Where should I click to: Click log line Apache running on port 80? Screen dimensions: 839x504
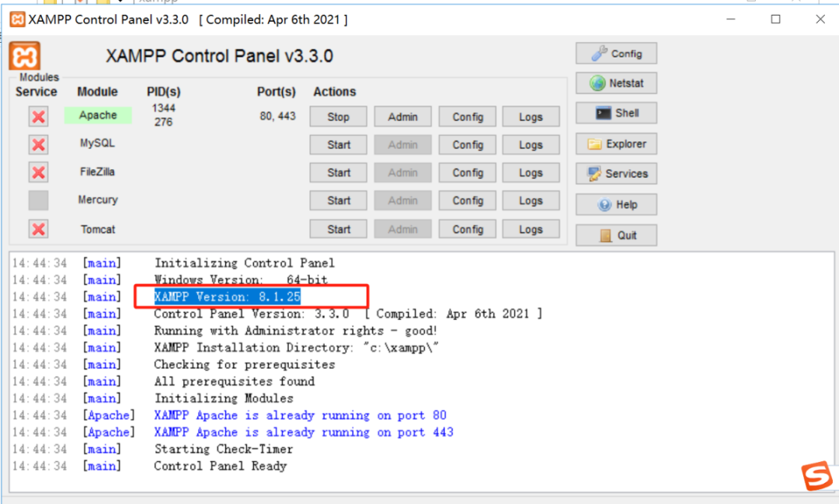[x=300, y=415]
